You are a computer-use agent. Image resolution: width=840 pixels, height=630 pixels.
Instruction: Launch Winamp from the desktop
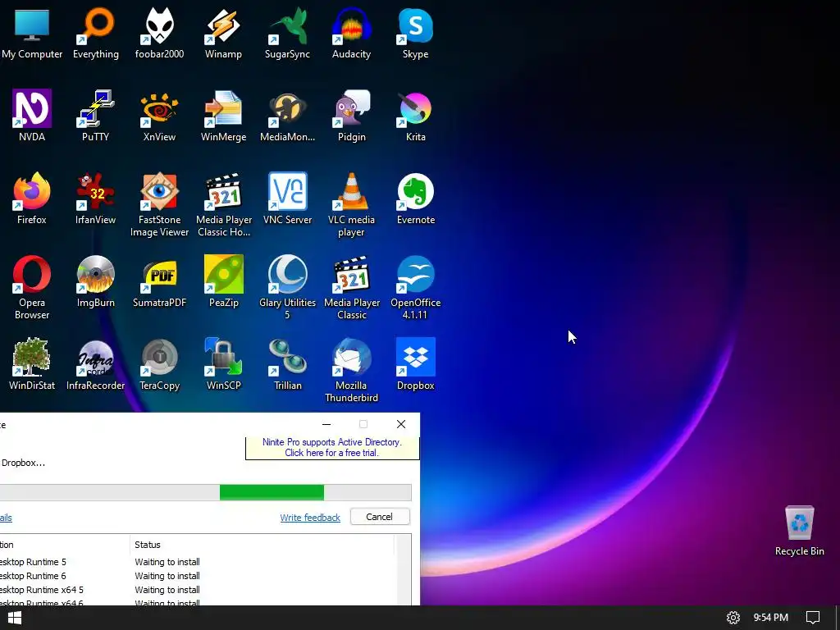[223, 33]
